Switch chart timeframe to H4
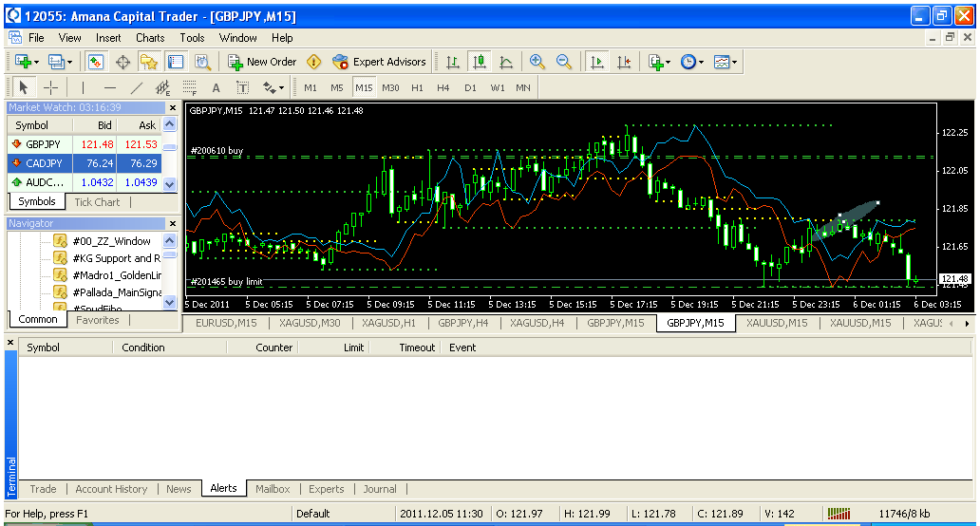Screen dimensions: 980x526 point(443,87)
